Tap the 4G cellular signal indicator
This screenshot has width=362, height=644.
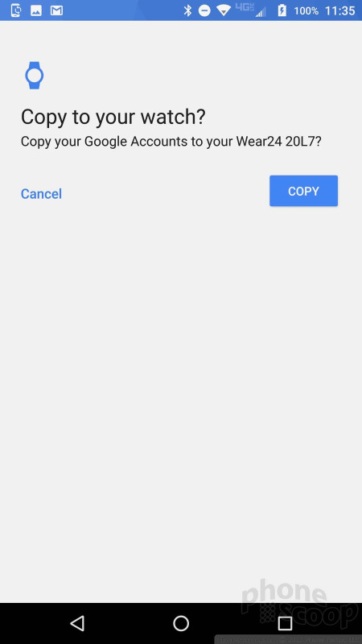(x=250, y=10)
